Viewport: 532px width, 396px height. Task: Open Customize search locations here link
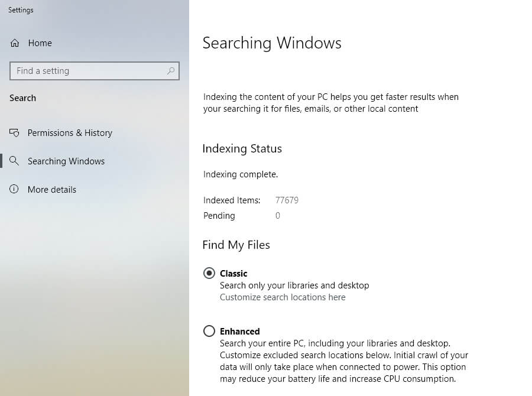coord(283,297)
